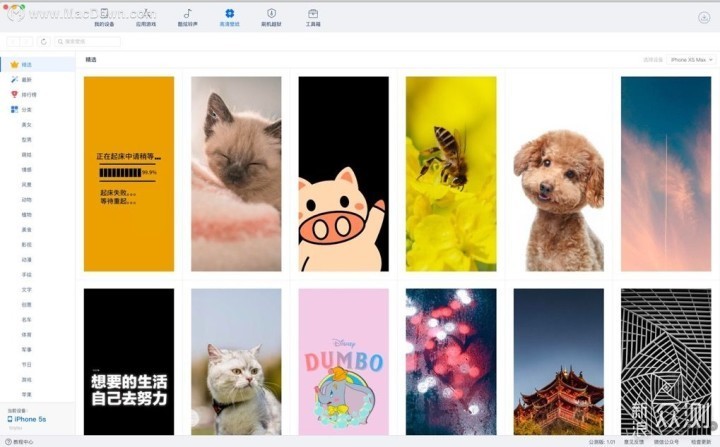Select the brown poodle wallpaper thumbnail
The image size is (720, 447).
click(558, 173)
